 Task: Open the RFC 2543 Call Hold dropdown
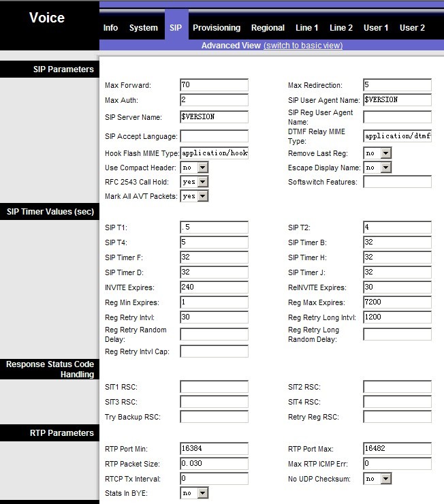pos(194,182)
